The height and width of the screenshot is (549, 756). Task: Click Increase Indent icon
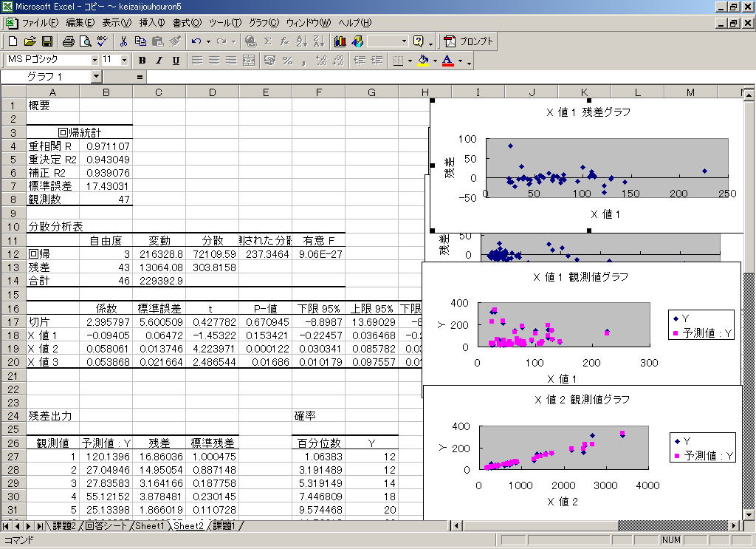coord(377,61)
